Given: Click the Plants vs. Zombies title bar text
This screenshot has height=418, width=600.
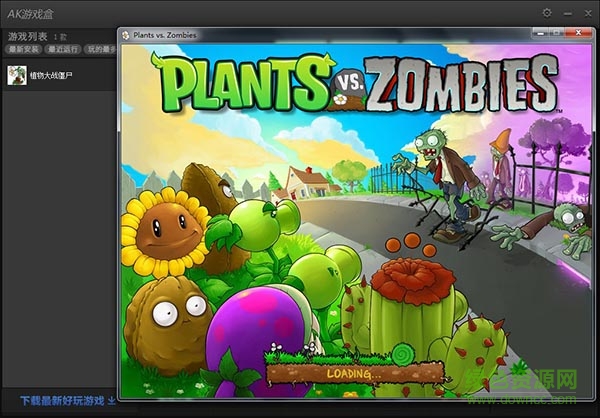Looking at the screenshot, I should [x=165, y=35].
